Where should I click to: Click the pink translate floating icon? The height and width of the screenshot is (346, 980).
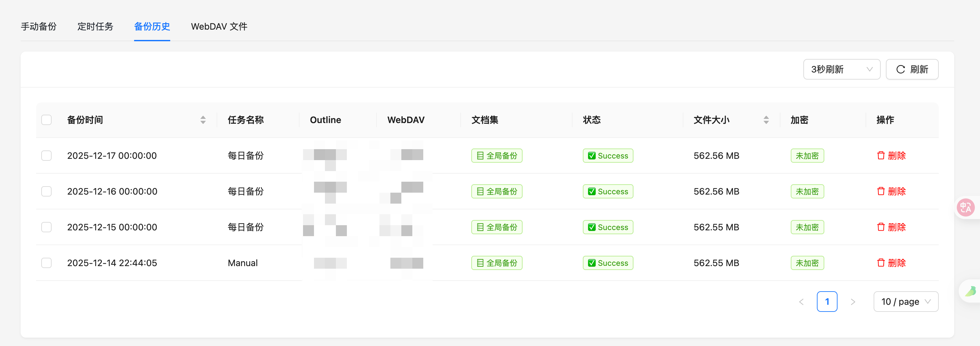965,207
